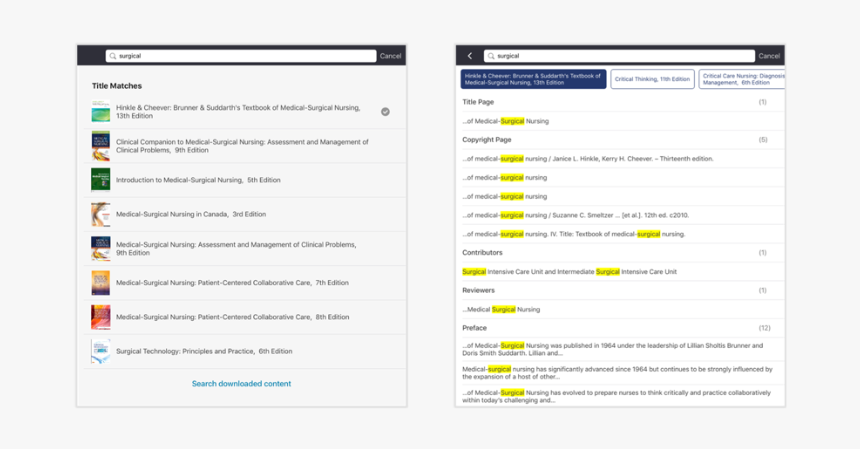Select the Critical Thinking, 11th Edition tab
Viewport: 860px width, 449px height.
coord(653,79)
